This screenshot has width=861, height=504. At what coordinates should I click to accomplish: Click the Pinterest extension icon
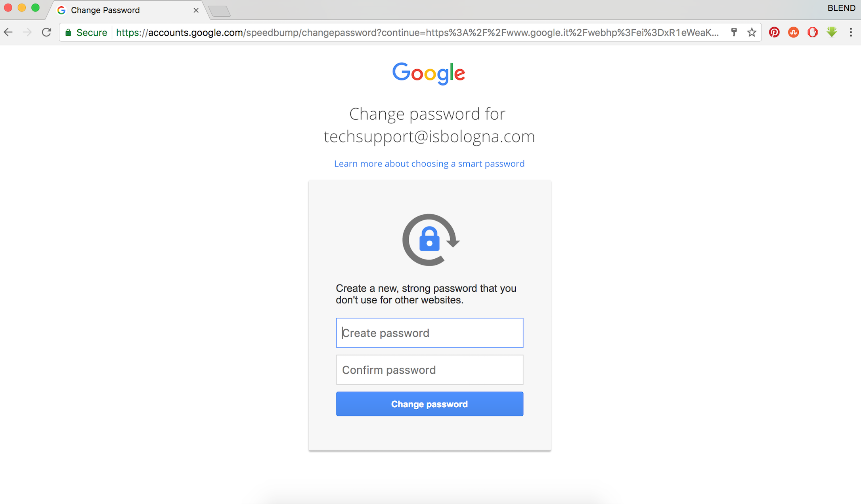click(774, 32)
